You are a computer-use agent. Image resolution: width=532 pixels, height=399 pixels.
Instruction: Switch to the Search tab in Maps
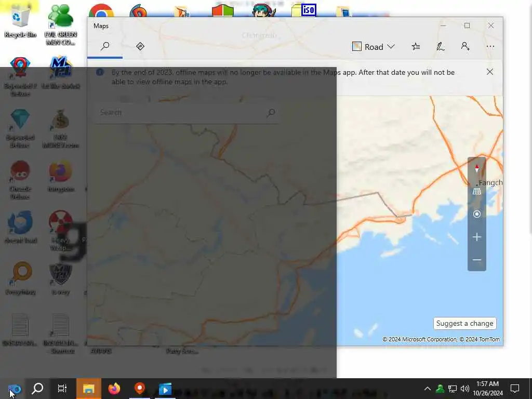coord(105,46)
